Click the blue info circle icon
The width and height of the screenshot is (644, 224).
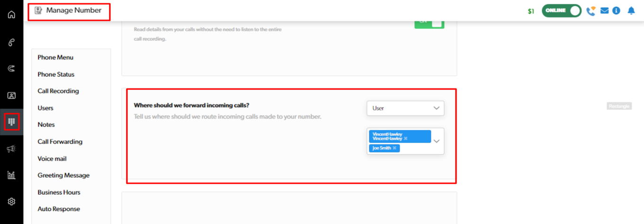pos(616,11)
